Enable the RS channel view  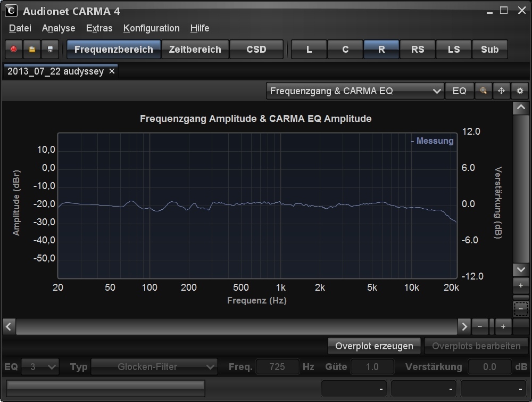click(418, 50)
